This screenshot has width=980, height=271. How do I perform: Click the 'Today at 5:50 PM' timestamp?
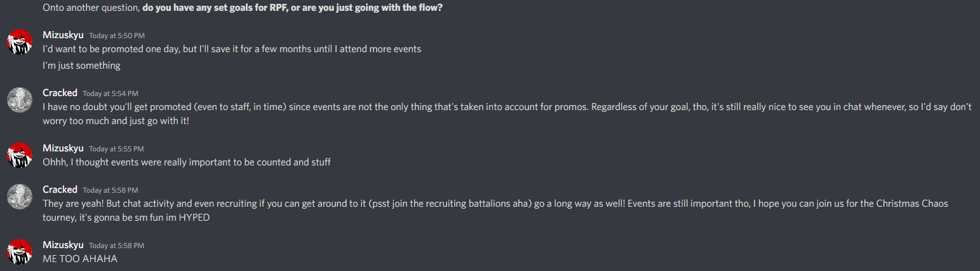pos(116,36)
